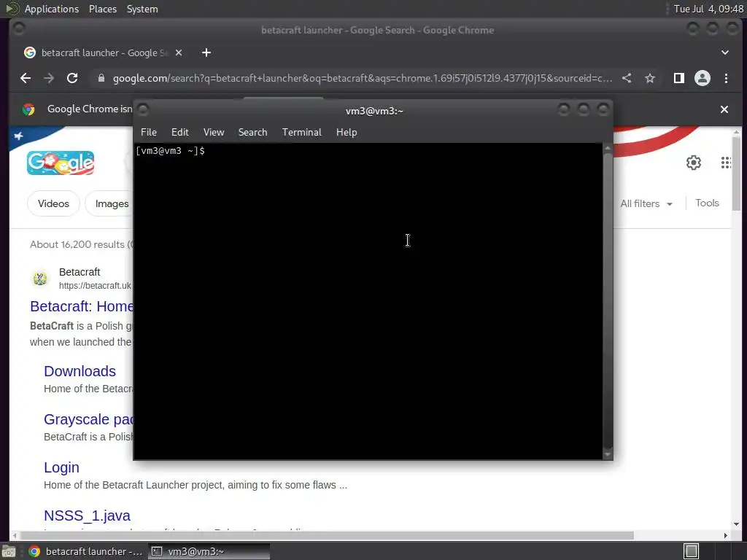Reload the Google search page
747x560 pixels.
(72, 78)
